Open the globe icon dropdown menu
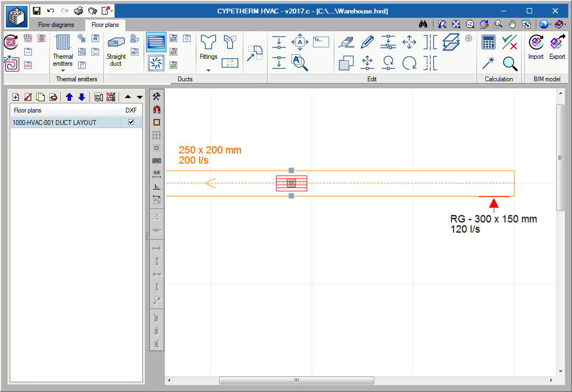This screenshot has height=392, width=572. (545, 24)
